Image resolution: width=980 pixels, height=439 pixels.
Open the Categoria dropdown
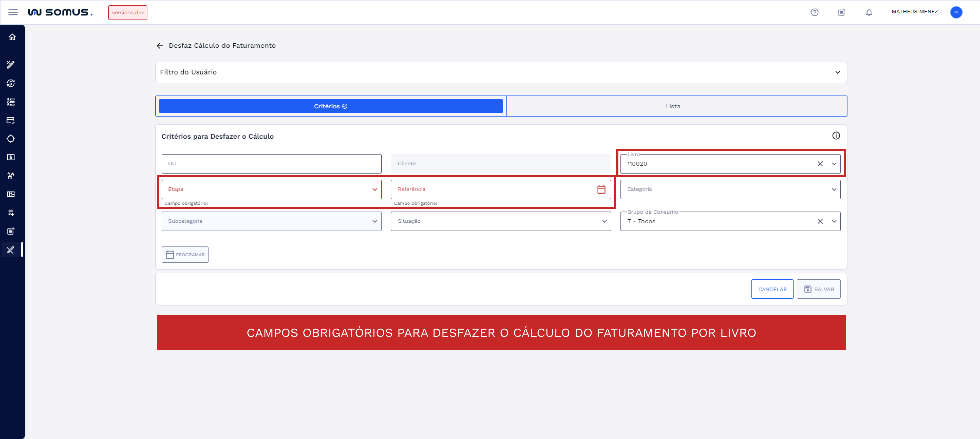[x=834, y=189]
